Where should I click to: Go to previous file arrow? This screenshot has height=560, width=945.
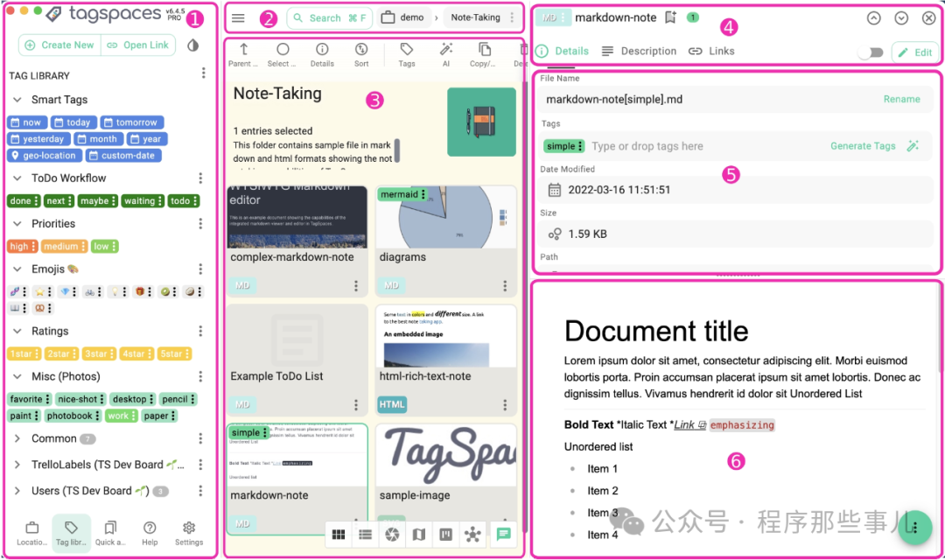(874, 18)
